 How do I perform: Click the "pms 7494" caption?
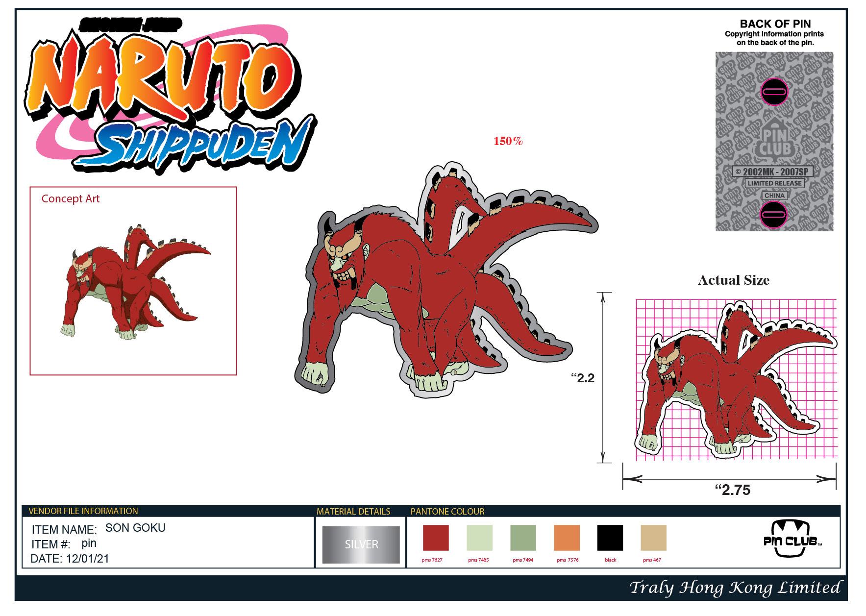(x=523, y=560)
